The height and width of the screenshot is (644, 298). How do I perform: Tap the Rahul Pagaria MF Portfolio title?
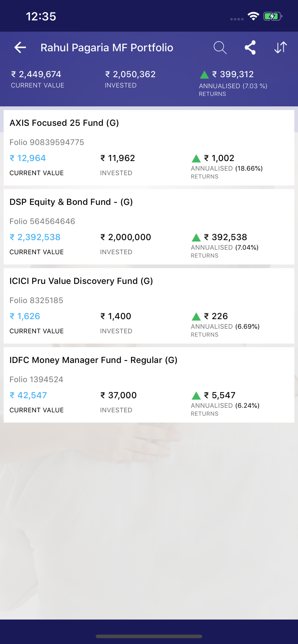(107, 48)
